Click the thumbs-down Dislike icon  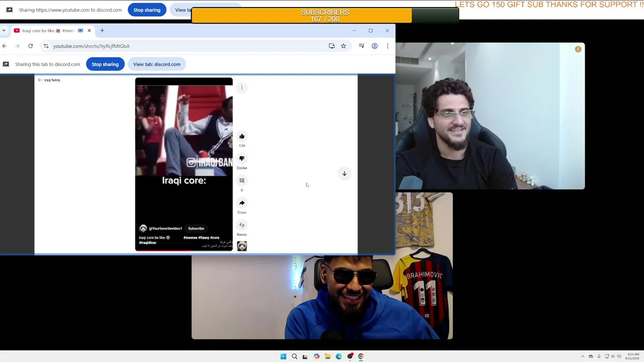coord(242,158)
